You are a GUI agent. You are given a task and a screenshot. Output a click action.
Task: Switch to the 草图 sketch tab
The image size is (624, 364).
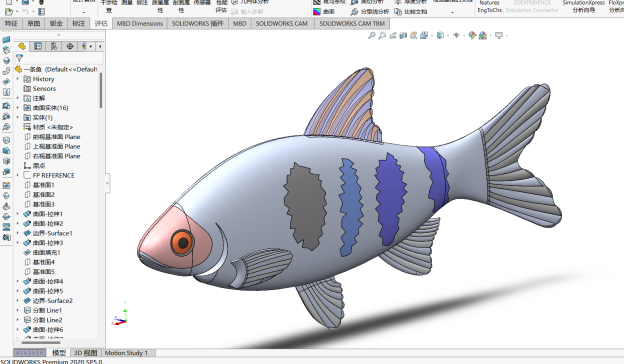(x=34, y=23)
